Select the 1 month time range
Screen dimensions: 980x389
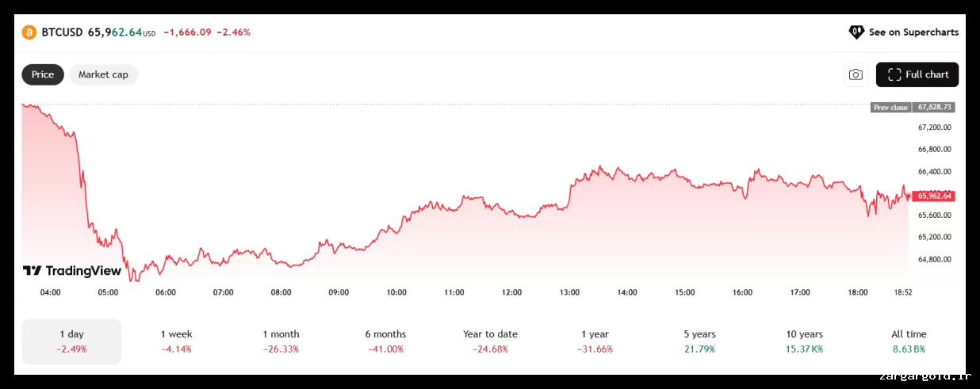281,341
